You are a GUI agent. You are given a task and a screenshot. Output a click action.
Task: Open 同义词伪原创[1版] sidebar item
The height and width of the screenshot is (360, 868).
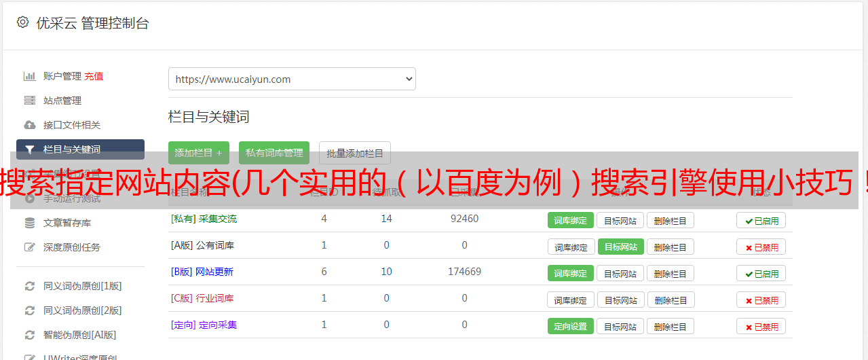[83, 286]
